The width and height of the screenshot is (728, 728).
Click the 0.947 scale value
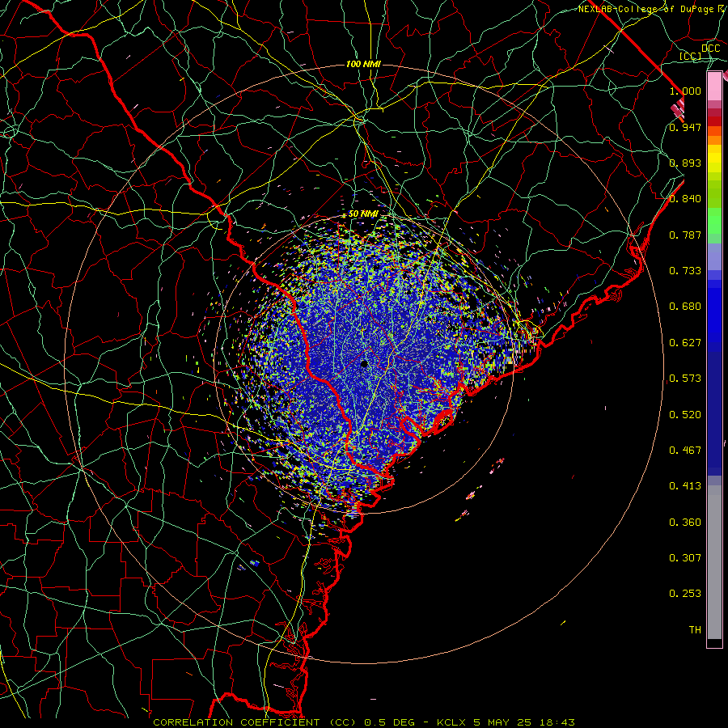click(685, 127)
